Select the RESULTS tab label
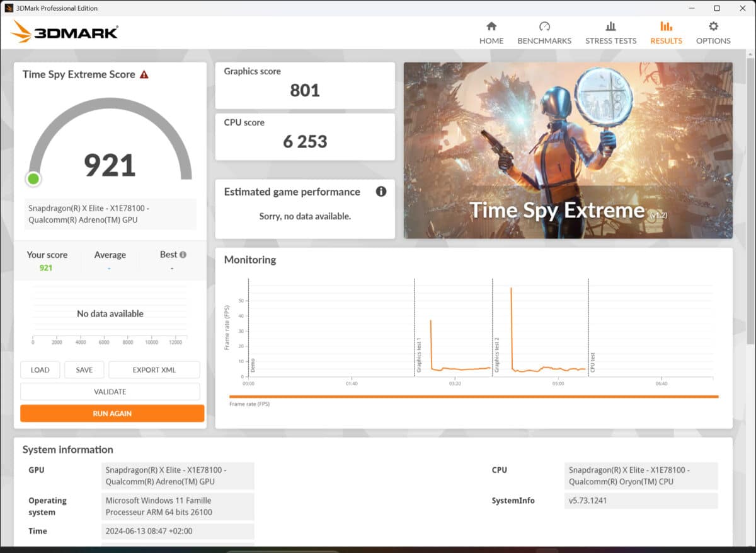This screenshot has height=553, width=756. tap(666, 40)
